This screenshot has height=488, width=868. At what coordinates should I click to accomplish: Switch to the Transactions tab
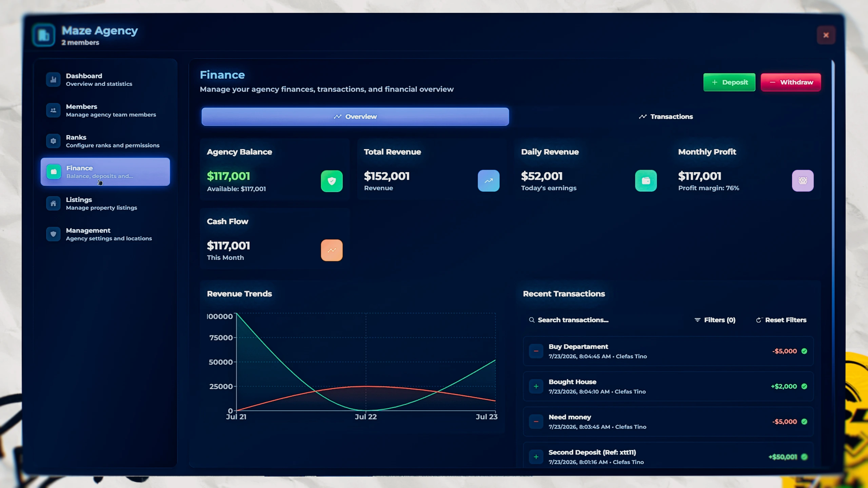pyautogui.click(x=666, y=117)
